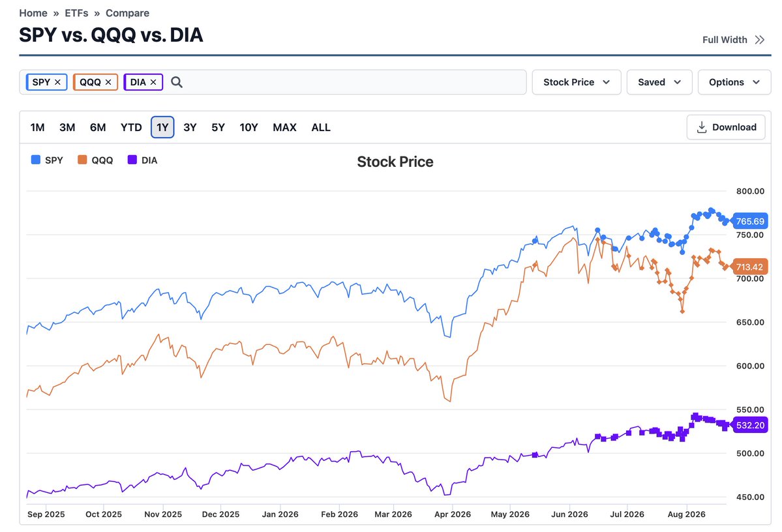Screen dimensions: 782x532
Task: Click the Sep 2025 x-axis label
Action: (46, 514)
